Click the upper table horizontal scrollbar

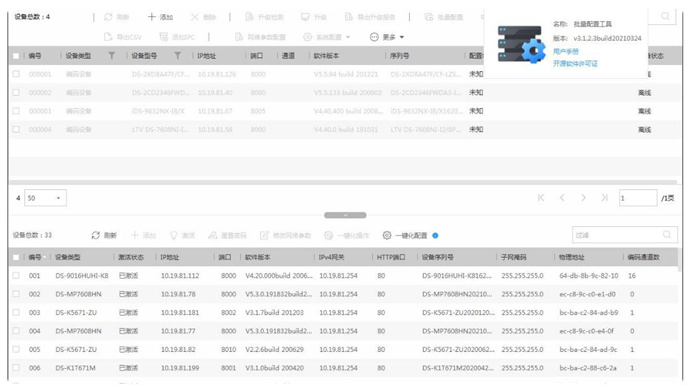pyautogui.click(x=343, y=182)
